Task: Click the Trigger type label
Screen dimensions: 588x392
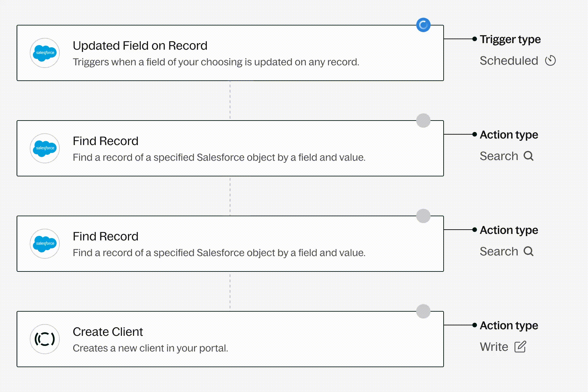Action: pos(510,39)
